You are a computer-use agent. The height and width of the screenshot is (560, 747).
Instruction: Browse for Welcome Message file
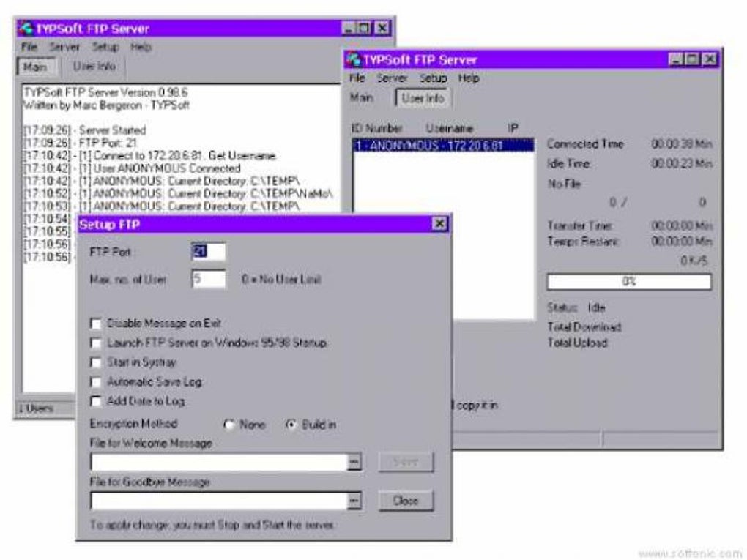click(354, 461)
